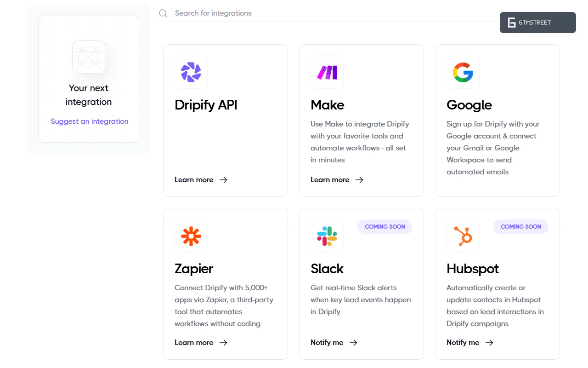Click the Hubspot card heading
The height and width of the screenshot is (368, 588).
coord(473,269)
